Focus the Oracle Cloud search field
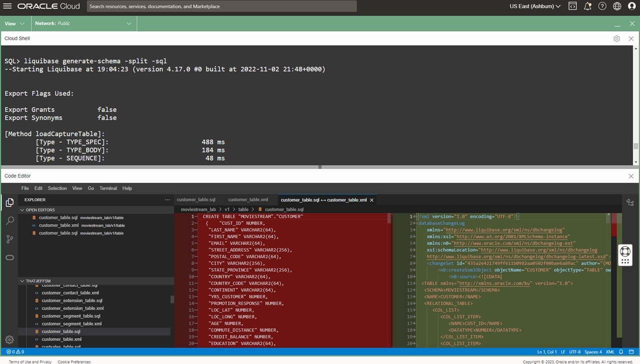Screen dimensions: 640x364 pyautogui.click(x=221, y=6)
